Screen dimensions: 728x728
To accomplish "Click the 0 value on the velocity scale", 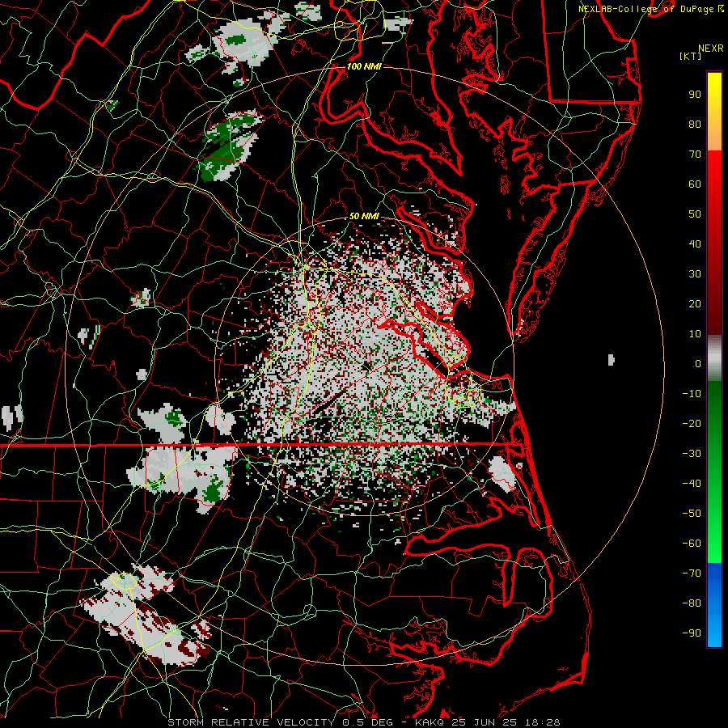I will pyautogui.click(x=698, y=364).
